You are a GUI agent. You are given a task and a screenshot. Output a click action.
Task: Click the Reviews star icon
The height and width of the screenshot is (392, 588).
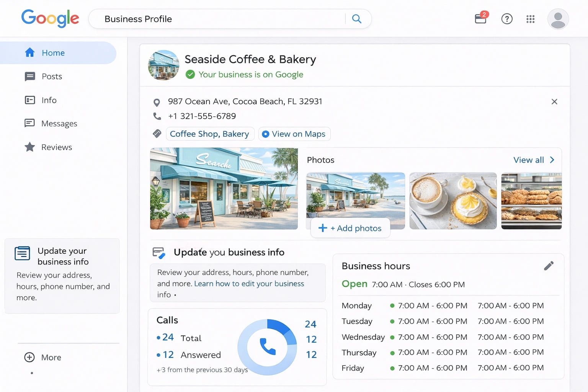pyautogui.click(x=30, y=147)
